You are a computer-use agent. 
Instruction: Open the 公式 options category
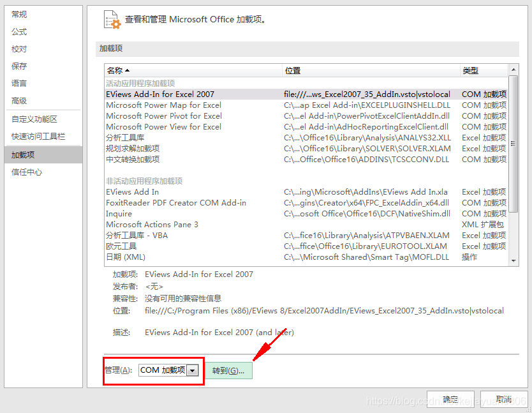pyautogui.click(x=43, y=31)
